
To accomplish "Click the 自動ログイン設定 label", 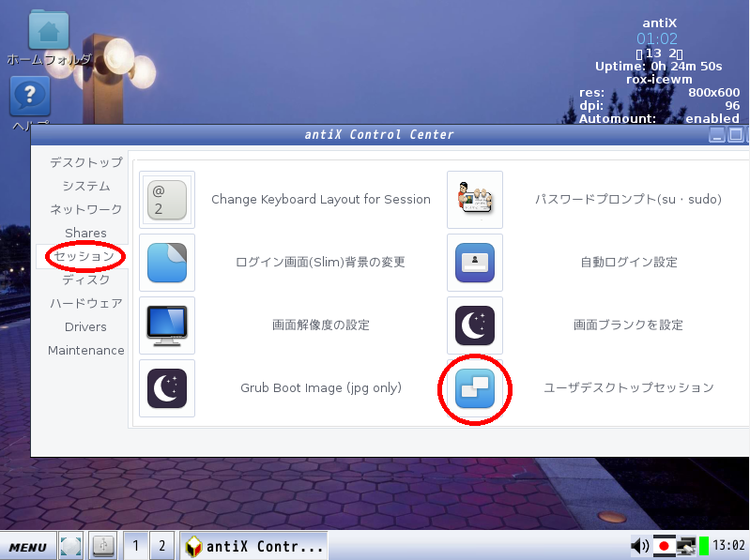I will (x=629, y=262).
